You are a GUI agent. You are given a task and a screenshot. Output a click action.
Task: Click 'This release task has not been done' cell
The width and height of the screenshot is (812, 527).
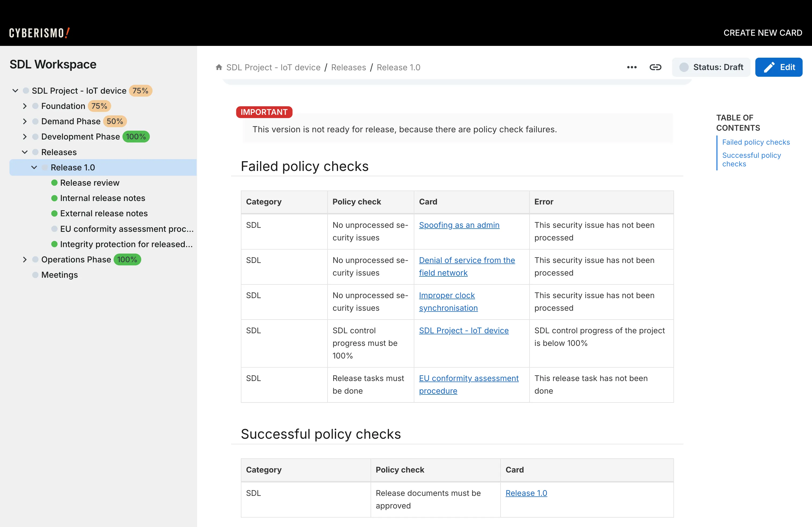click(x=601, y=385)
